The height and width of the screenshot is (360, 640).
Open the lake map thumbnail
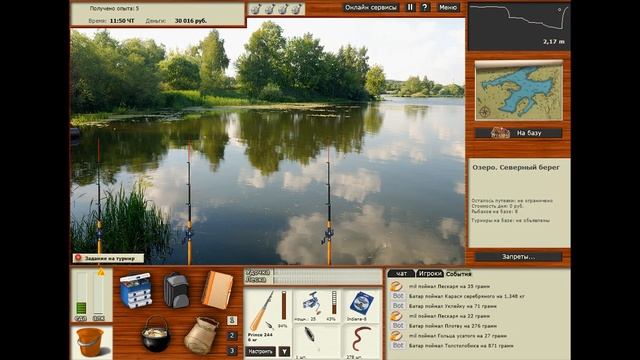click(519, 91)
